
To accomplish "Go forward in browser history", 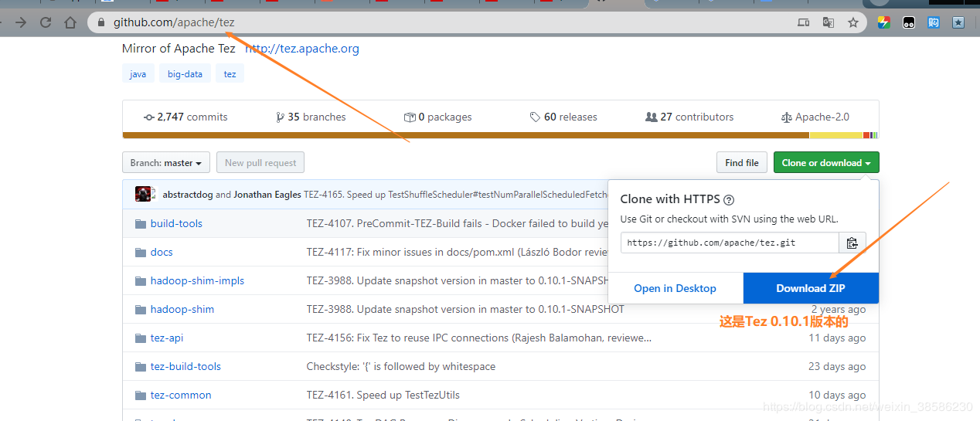I will click(x=21, y=22).
